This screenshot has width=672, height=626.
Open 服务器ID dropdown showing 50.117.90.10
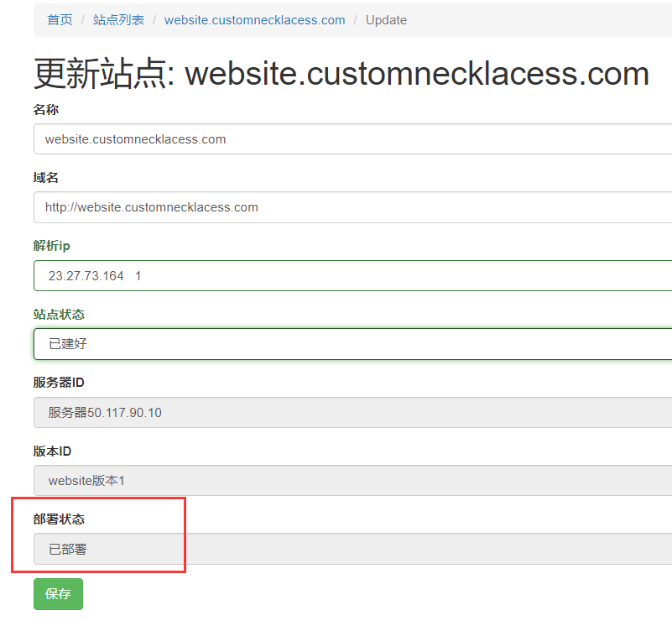[x=352, y=412]
